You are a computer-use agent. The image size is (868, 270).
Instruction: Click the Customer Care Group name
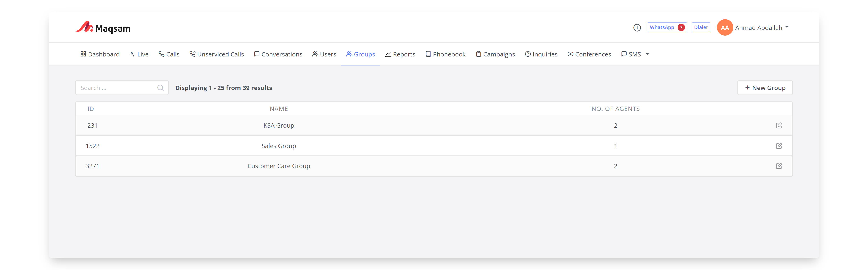pos(279,166)
